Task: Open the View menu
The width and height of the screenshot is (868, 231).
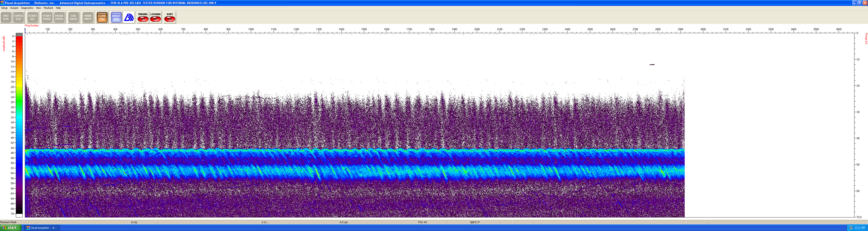Action: tap(38, 8)
